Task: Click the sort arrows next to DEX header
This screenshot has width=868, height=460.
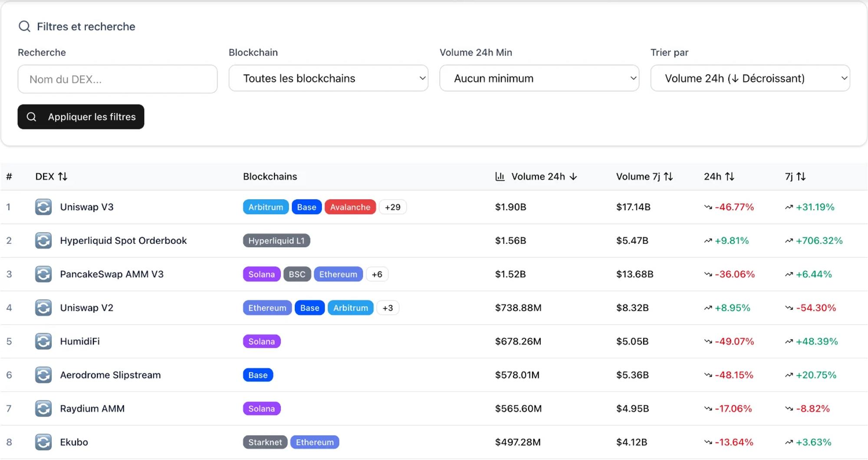Action: pos(63,177)
